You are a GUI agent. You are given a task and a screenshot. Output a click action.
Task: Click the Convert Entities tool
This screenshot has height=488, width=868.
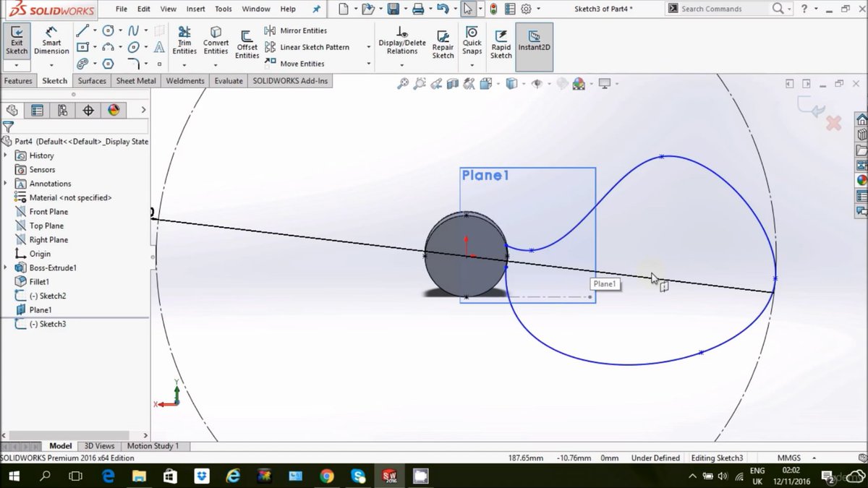point(216,41)
